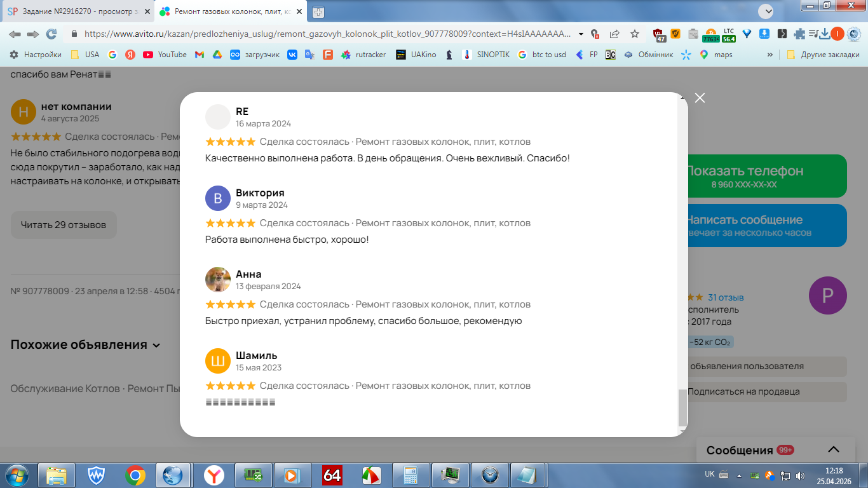Expand the Похожие объявления chevron
The height and width of the screenshot is (488, 868).
point(156,345)
